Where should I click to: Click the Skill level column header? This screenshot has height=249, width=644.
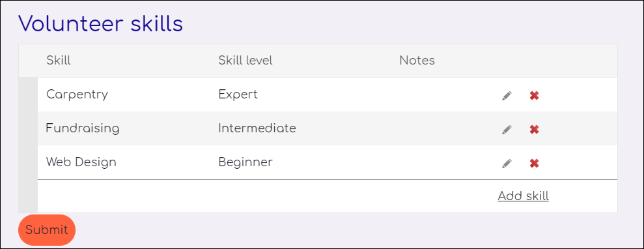[245, 61]
